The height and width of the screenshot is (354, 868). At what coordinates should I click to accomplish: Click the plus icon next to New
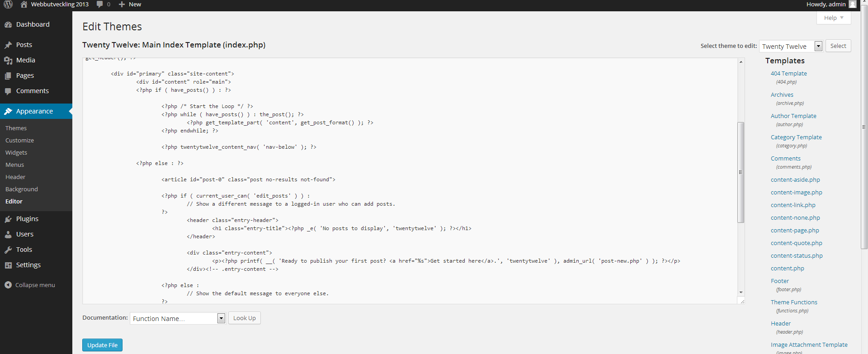[x=122, y=5]
